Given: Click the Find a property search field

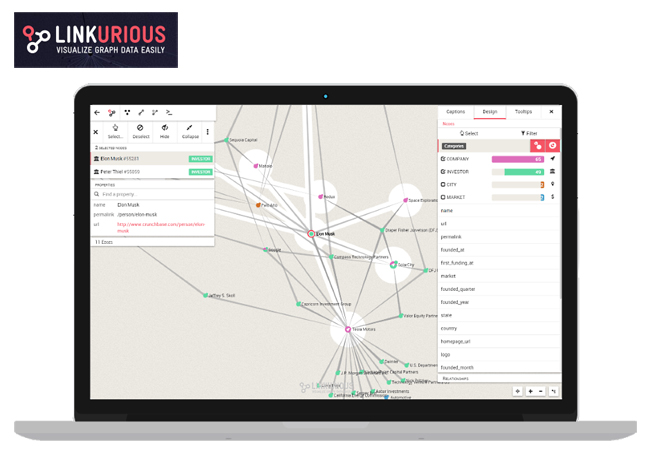Looking at the screenshot, I should (153, 194).
